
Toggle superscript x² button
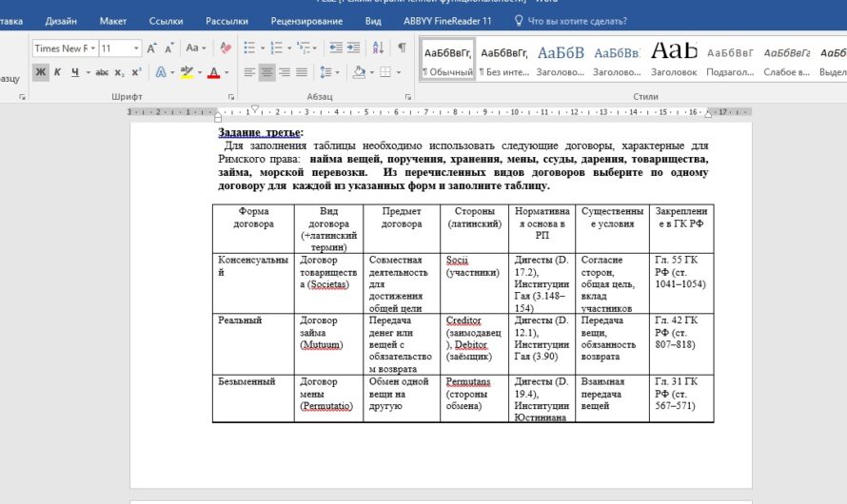point(137,72)
